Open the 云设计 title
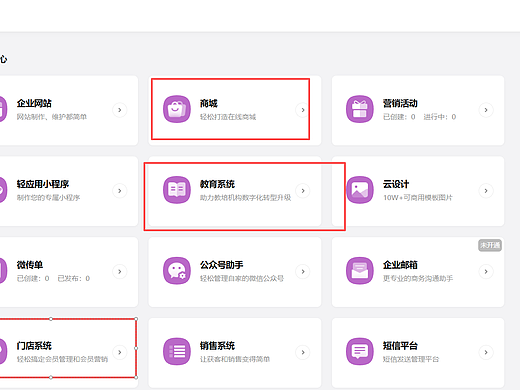The image size is (520, 390). pos(396,184)
